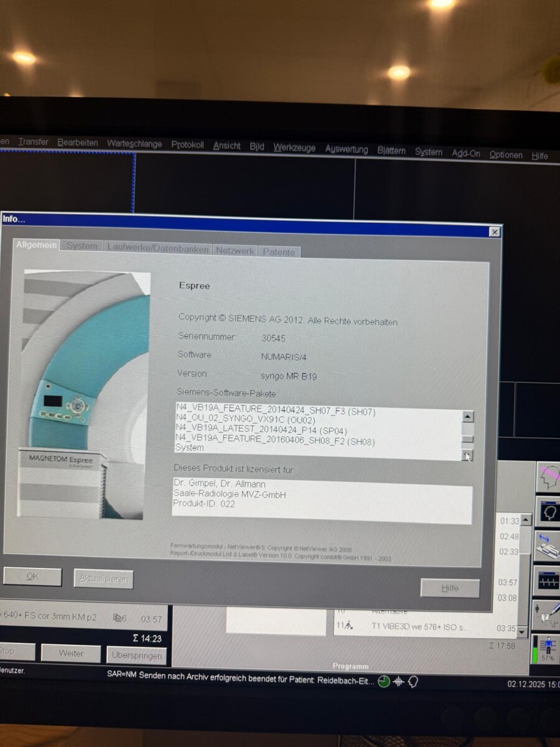Open the head image viewer icon
The height and width of the screenshot is (747, 560).
coord(549,510)
